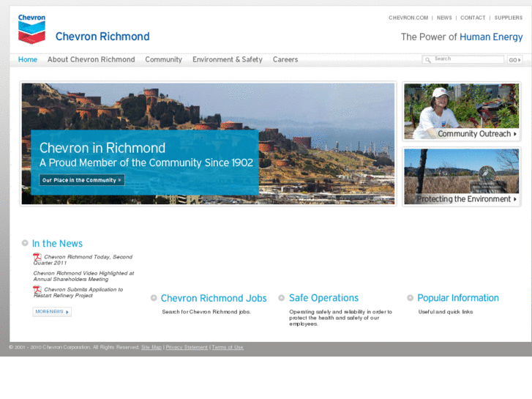Open Popular Information heading link
Viewport: 532px width, 399px height.
[458, 298]
